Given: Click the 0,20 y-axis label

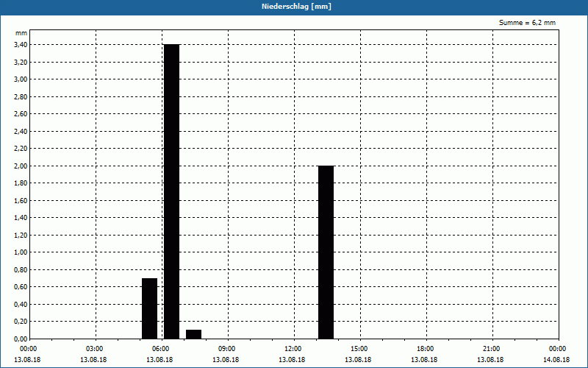Looking at the screenshot, I should pos(21,322).
